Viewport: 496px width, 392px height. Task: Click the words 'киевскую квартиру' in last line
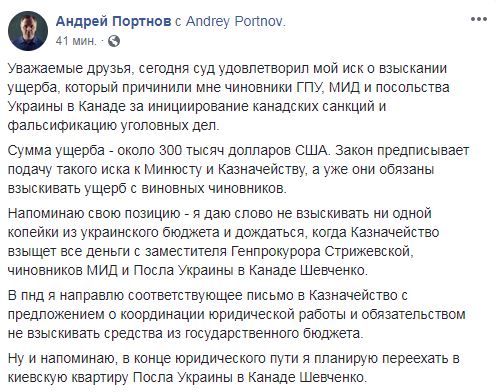pyautogui.click(x=68, y=377)
